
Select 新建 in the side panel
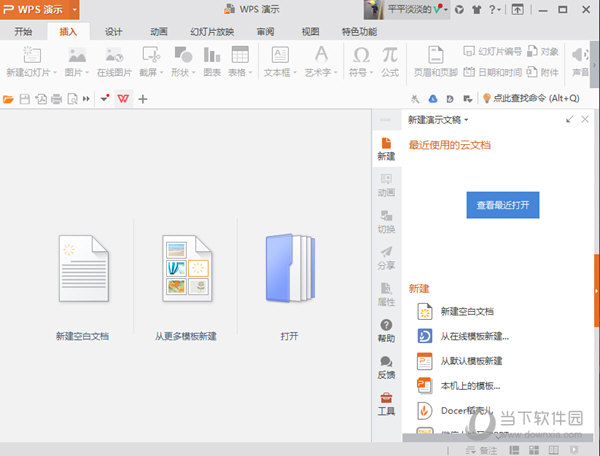[x=386, y=149]
